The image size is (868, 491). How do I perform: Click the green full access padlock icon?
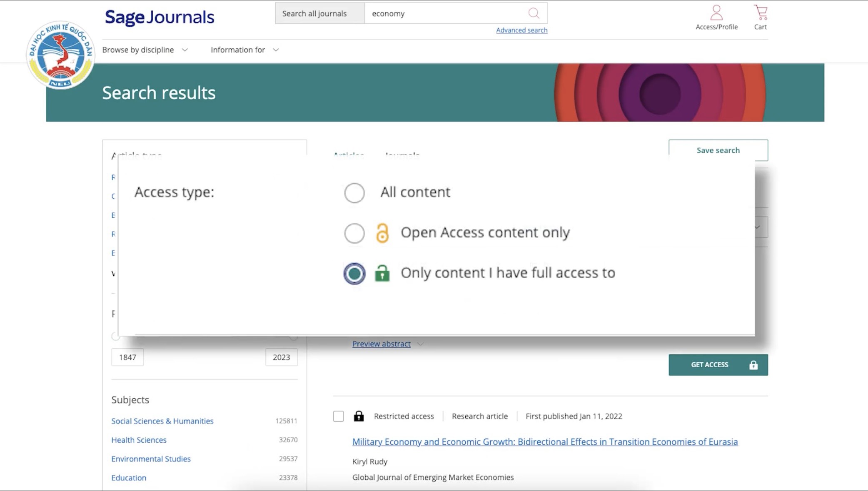pyautogui.click(x=382, y=273)
